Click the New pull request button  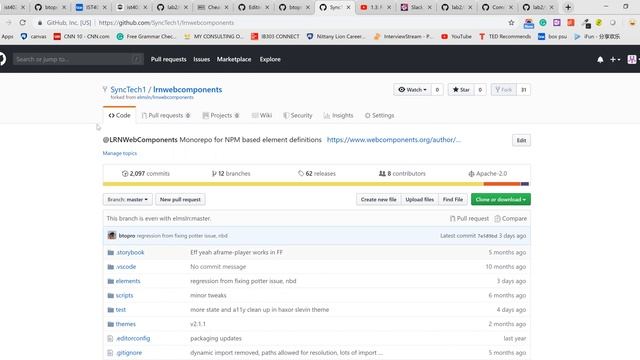coord(180,200)
